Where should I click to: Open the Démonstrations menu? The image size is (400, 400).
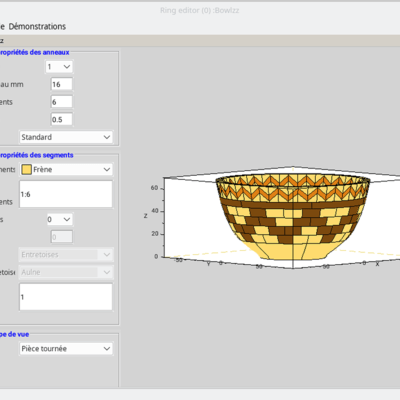[x=37, y=26]
